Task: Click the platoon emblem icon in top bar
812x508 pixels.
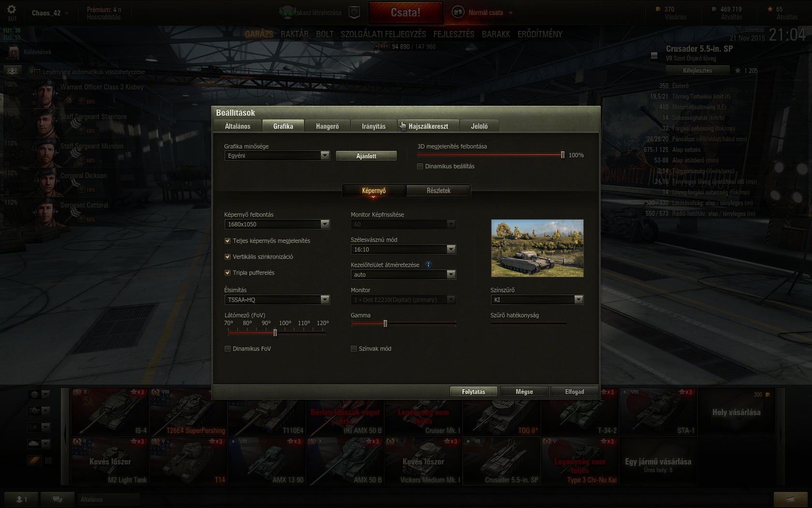Action: click(x=287, y=12)
